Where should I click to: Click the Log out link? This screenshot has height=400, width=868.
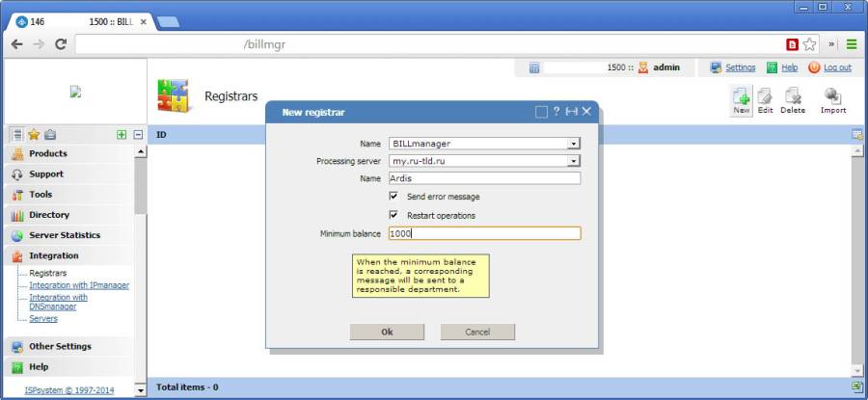[x=837, y=67]
